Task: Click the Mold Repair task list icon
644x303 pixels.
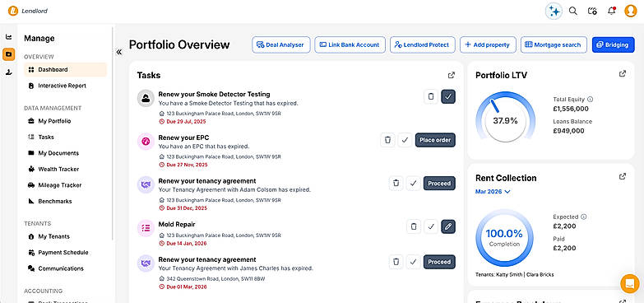Action: tap(146, 228)
